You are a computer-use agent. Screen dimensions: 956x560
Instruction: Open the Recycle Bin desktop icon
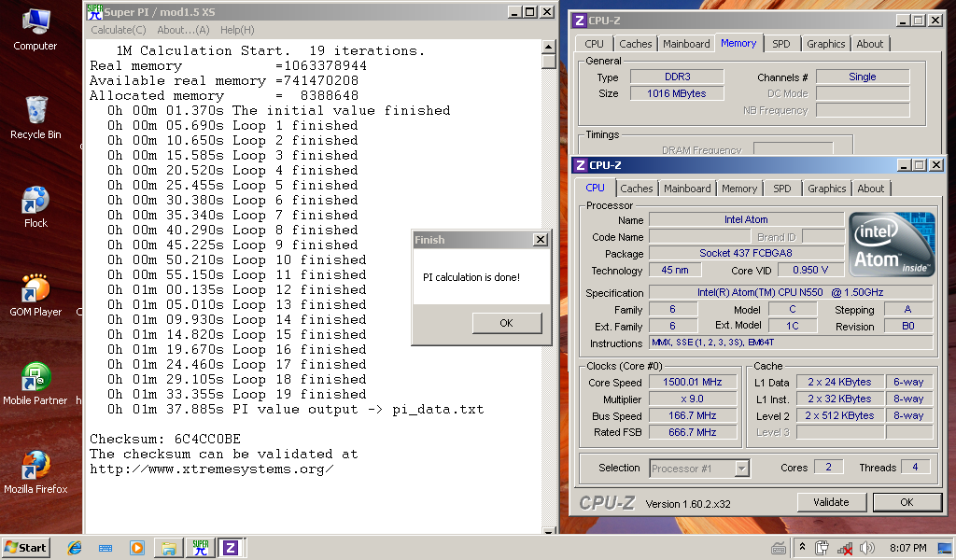pos(35,119)
